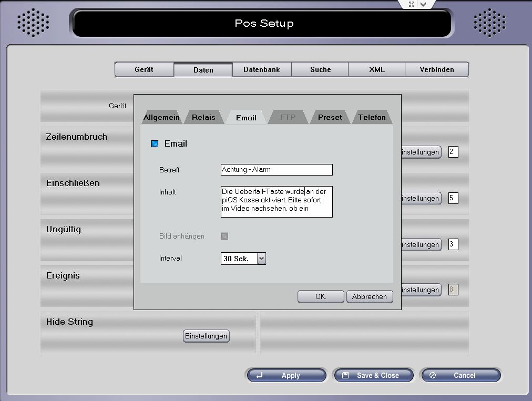Select the Datenbank tab
Screen dimensions: 532x401
pos(261,69)
